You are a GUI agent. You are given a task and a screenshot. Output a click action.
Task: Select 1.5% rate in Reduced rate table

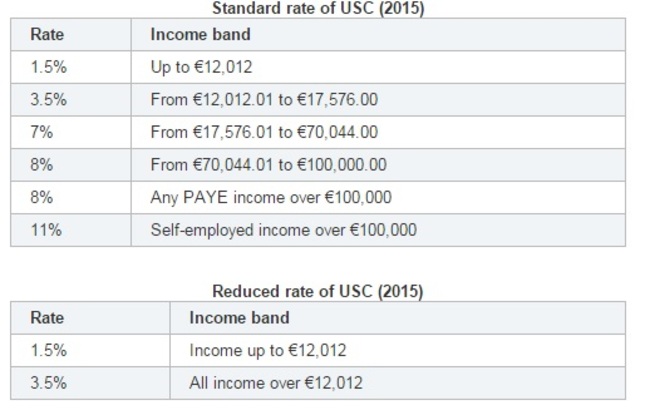47,351
